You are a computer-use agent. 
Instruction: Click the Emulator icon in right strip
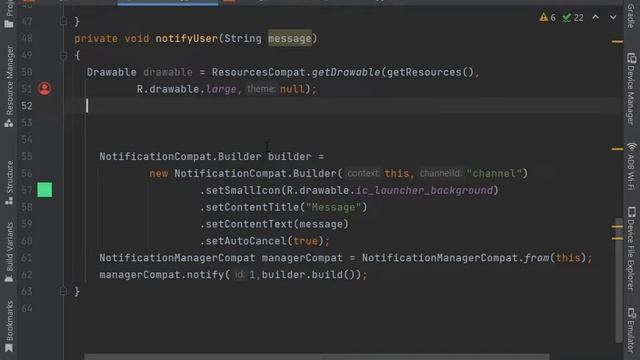(x=631, y=313)
